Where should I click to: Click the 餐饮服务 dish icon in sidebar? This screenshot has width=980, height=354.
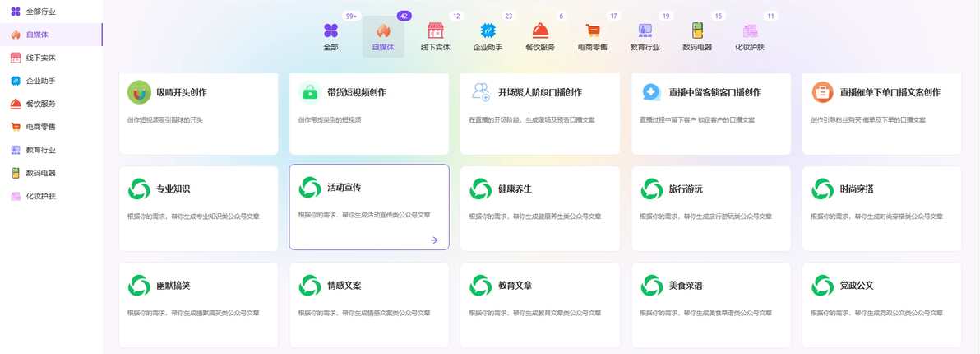pyautogui.click(x=16, y=104)
